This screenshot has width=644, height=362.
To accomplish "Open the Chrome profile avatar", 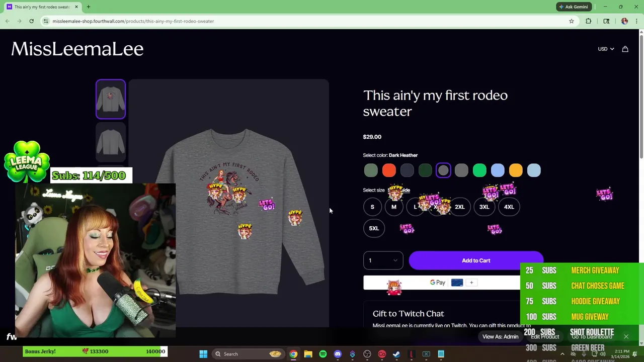I will [624, 21].
